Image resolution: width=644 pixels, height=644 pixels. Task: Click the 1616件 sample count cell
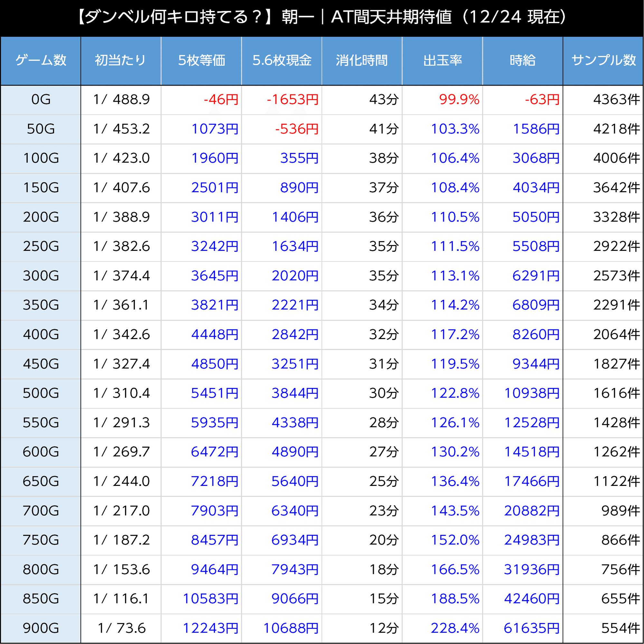(603, 394)
